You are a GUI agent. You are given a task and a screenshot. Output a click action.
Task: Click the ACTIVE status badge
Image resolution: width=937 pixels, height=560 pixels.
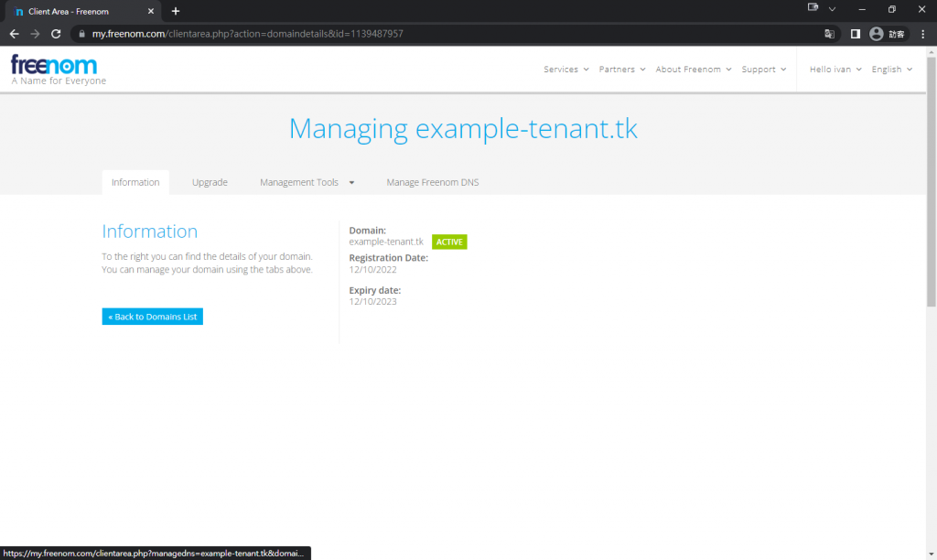pos(449,242)
